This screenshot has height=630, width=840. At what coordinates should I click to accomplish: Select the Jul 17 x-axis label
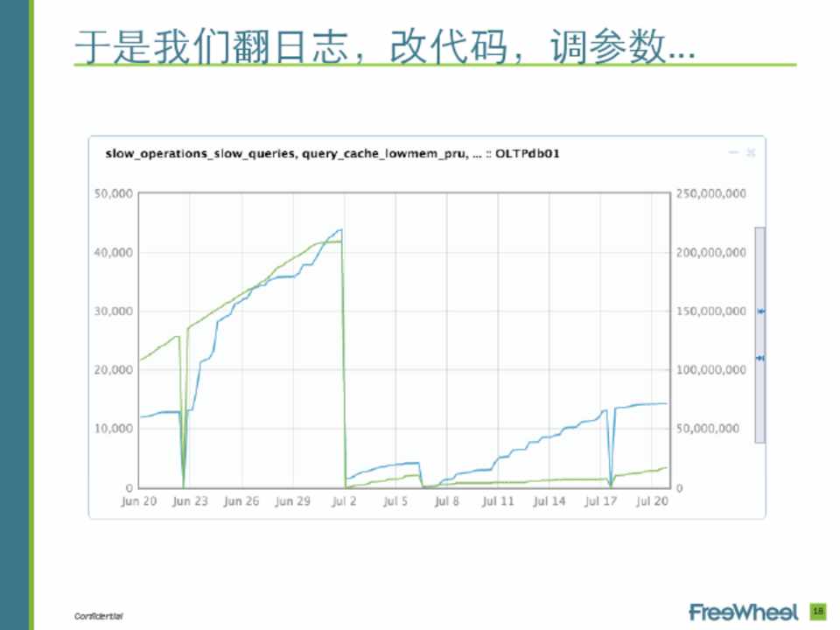pos(600,501)
